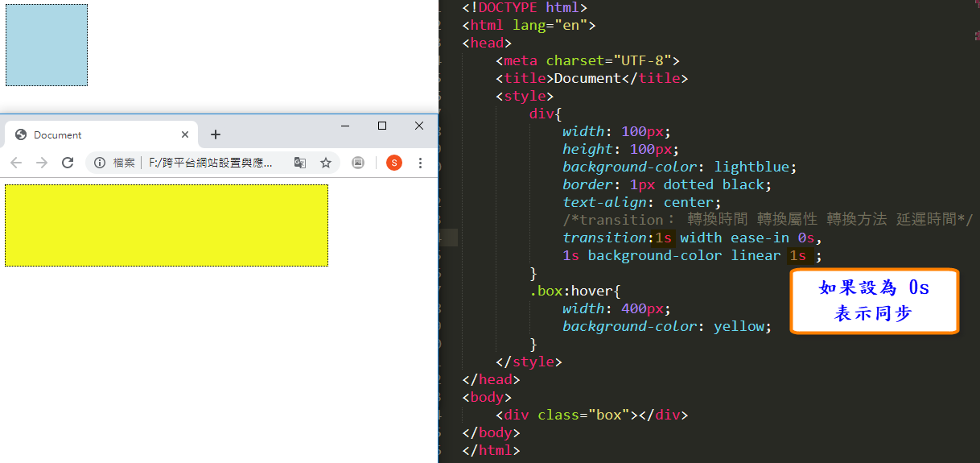This screenshot has height=463, width=980.
Task: Open the site information icon in address bar
Action: pos(100,163)
